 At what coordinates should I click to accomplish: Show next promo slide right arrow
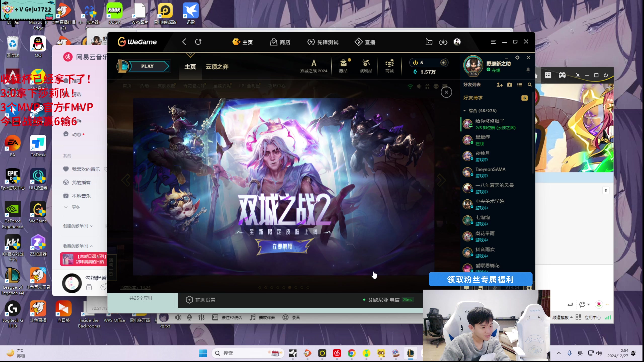click(x=441, y=180)
